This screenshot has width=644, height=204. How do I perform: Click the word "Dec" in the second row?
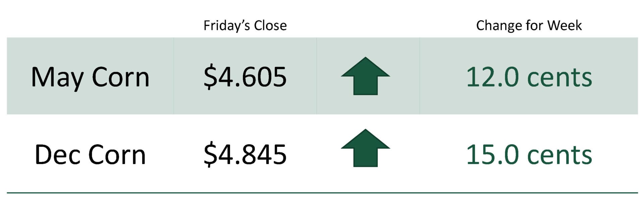pyautogui.click(x=57, y=155)
